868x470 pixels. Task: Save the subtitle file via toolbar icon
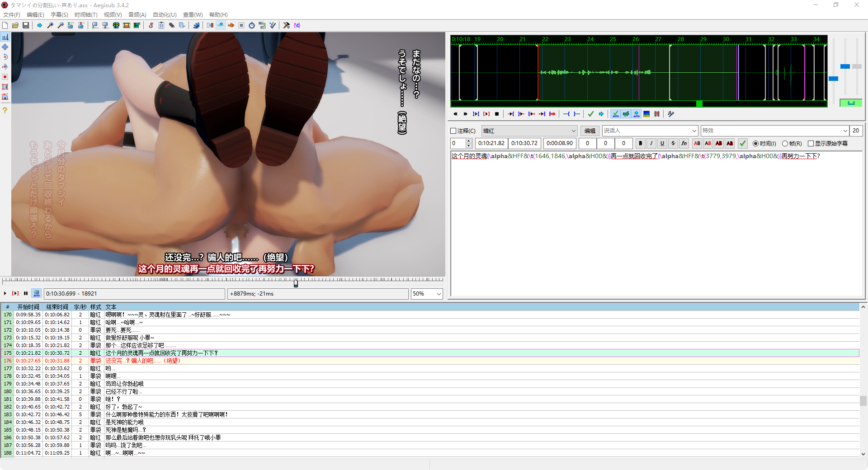coord(26,25)
